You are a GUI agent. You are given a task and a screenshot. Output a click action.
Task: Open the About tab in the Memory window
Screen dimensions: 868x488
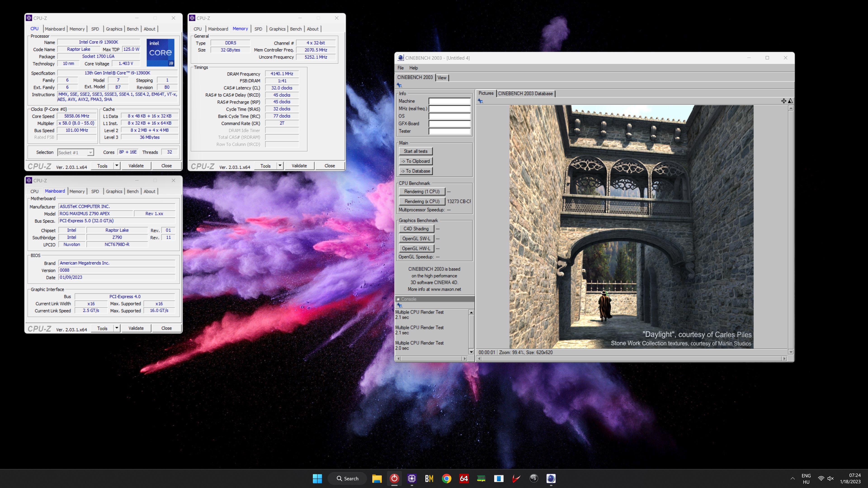(312, 29)
